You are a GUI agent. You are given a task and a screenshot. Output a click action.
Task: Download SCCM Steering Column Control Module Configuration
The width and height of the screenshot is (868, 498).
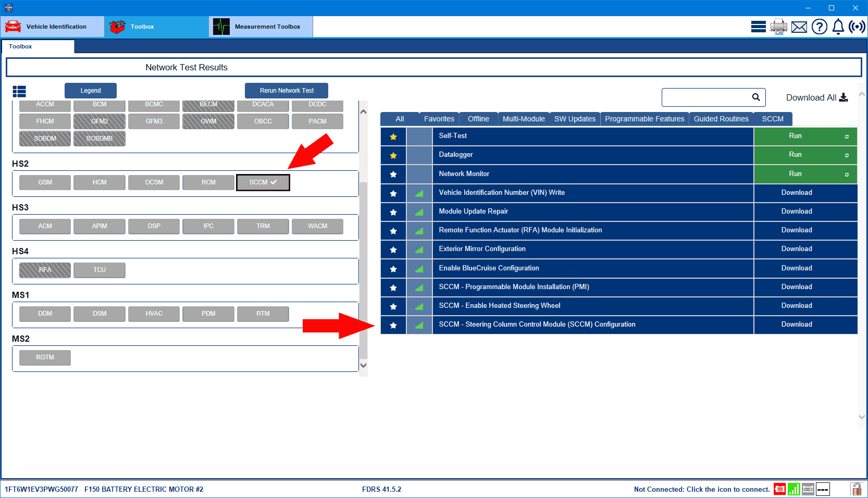click(805, 325)
